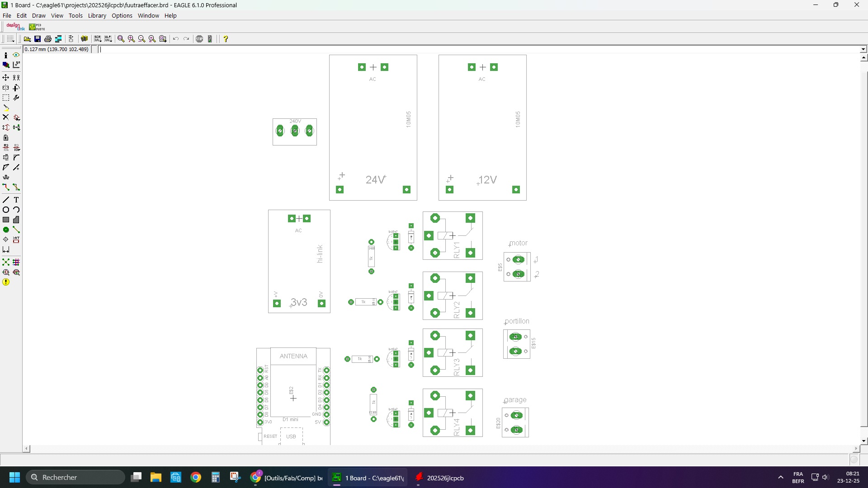Image resolution: width=868 pixels, height=488 pixels.
Task: Select the Move tool
Action: (6, 78)
